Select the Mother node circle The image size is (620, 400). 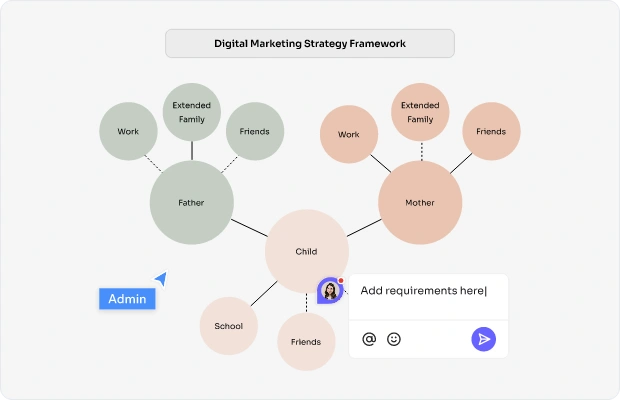tap(420, 202)
